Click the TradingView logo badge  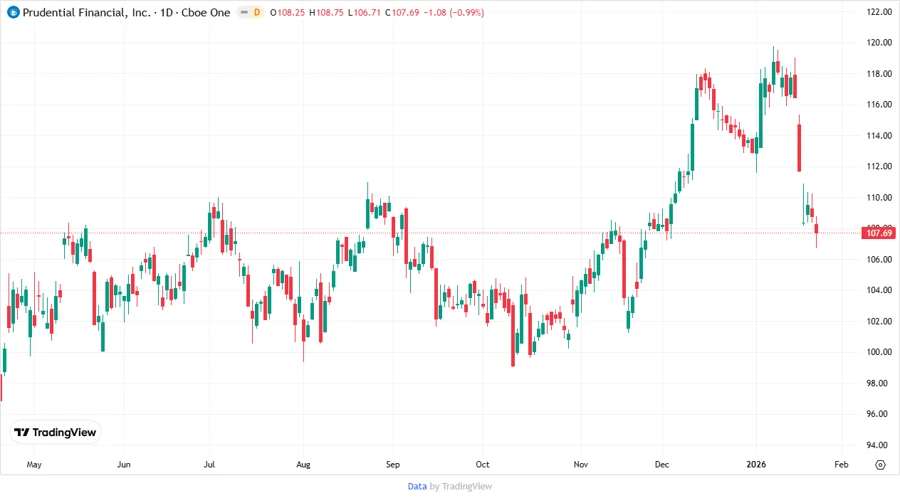click(x=55, y=433)
